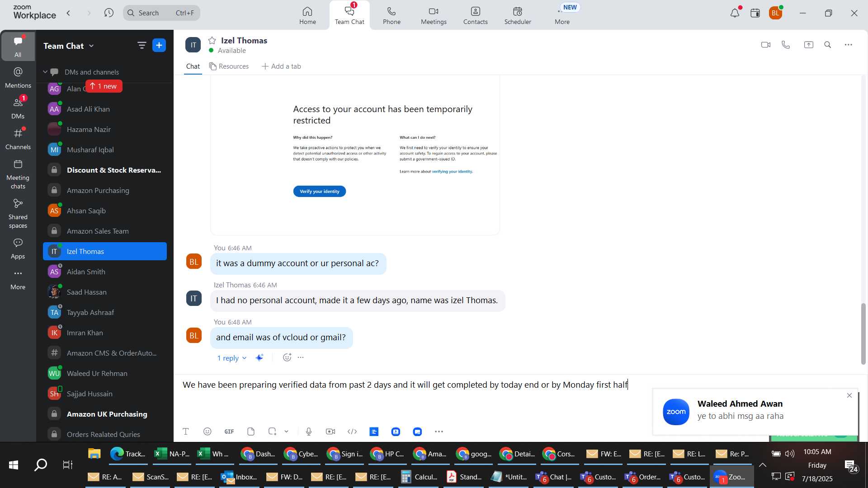Open File Explorer from taskbar

pos(94,454)
